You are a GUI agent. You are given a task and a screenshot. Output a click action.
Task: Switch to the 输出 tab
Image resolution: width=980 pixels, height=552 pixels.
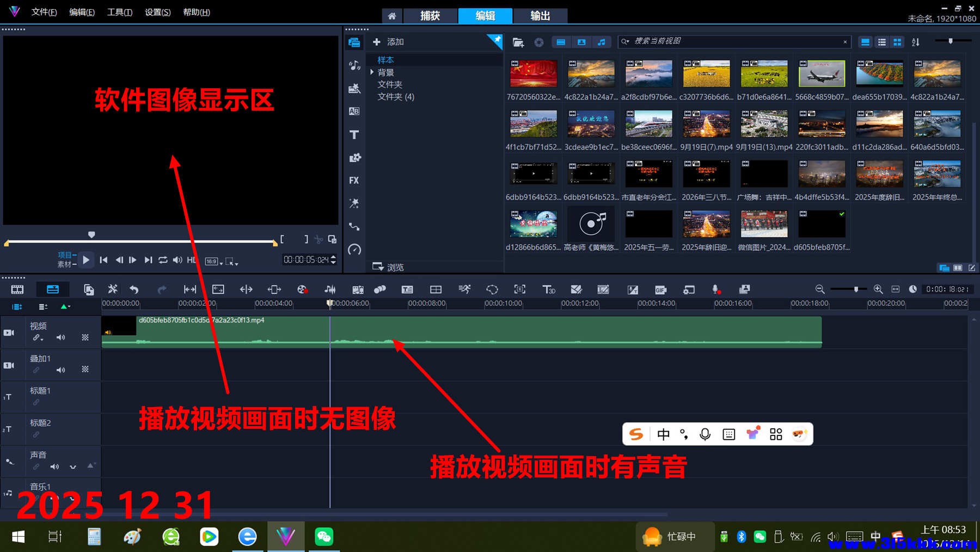click(540, 16)
